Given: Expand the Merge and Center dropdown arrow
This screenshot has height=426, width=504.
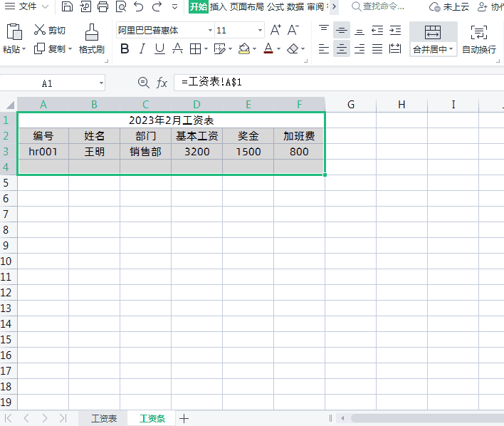Looking at the screenshot, I should (x=451, y=49).
